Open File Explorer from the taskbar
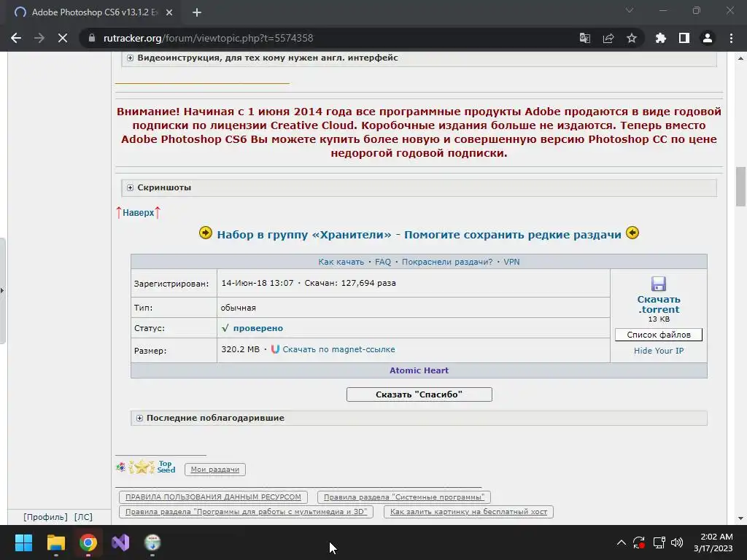Screen dimensions: 747x560 [x=55, y=542]
